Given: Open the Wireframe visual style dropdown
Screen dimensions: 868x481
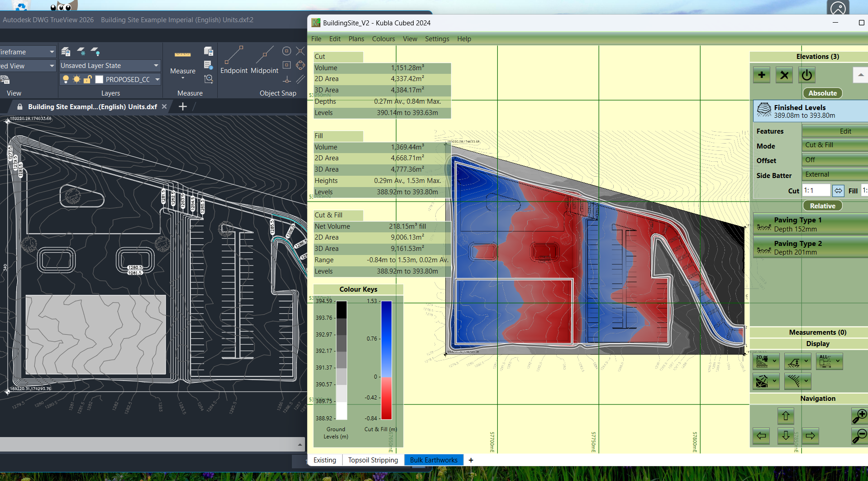Looking at the screenshot, I should click(x=28, y=52).
